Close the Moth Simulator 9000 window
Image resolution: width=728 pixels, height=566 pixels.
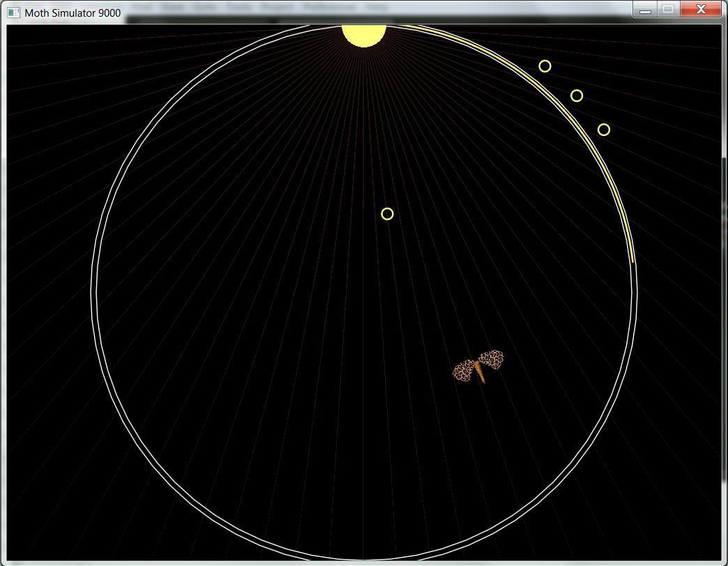pos(701,9)
